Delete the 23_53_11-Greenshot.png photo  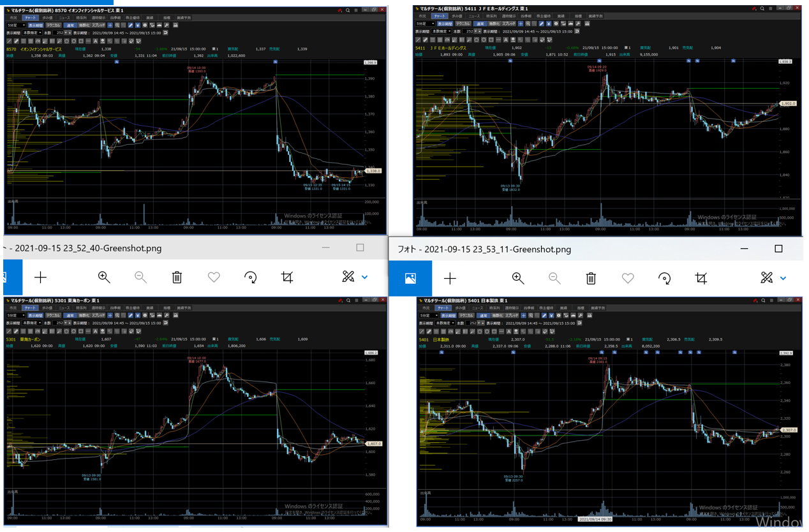click(x=591, y=278)
